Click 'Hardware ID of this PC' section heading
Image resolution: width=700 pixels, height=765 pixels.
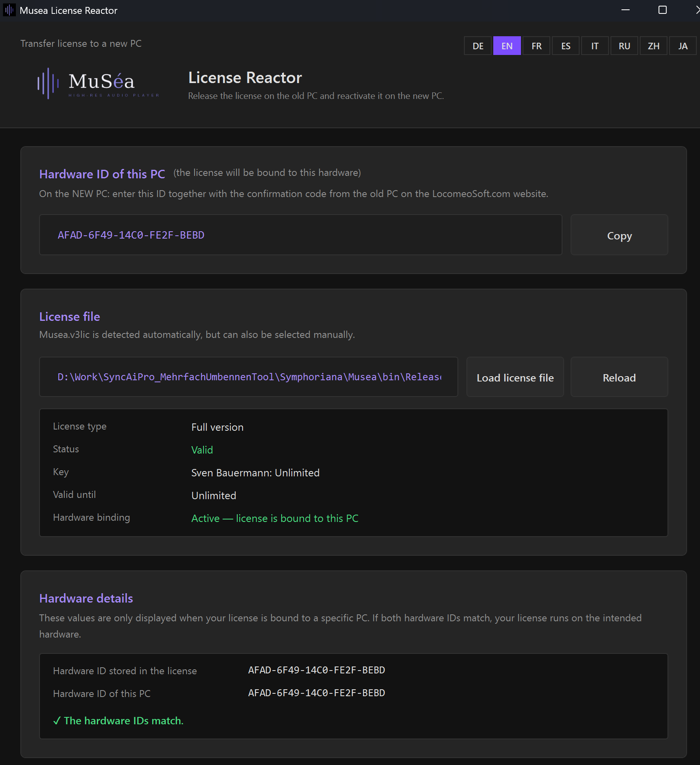[x=102, y=174]
